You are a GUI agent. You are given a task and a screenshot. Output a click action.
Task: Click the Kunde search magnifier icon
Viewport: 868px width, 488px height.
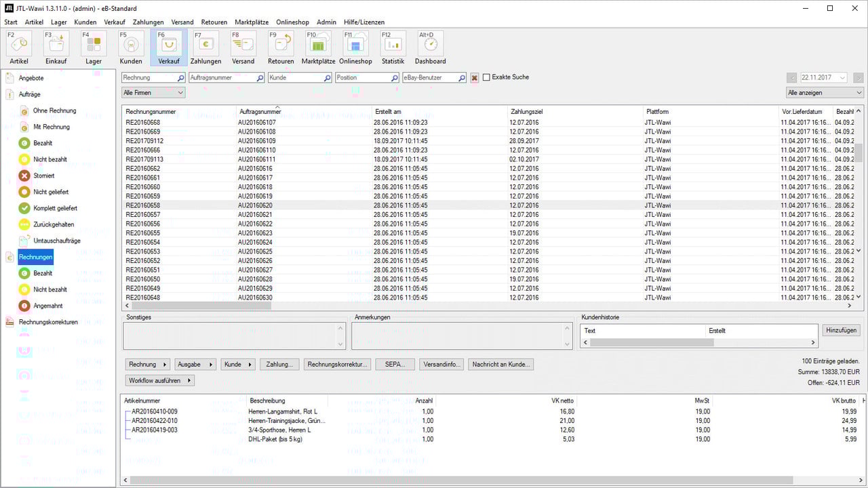click(326, 78)
